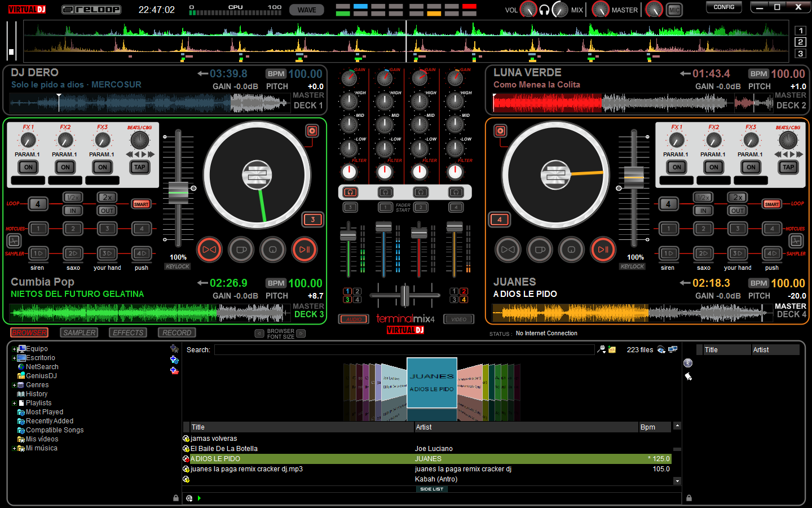Click the sync button on deck 4

coord(507,249)
